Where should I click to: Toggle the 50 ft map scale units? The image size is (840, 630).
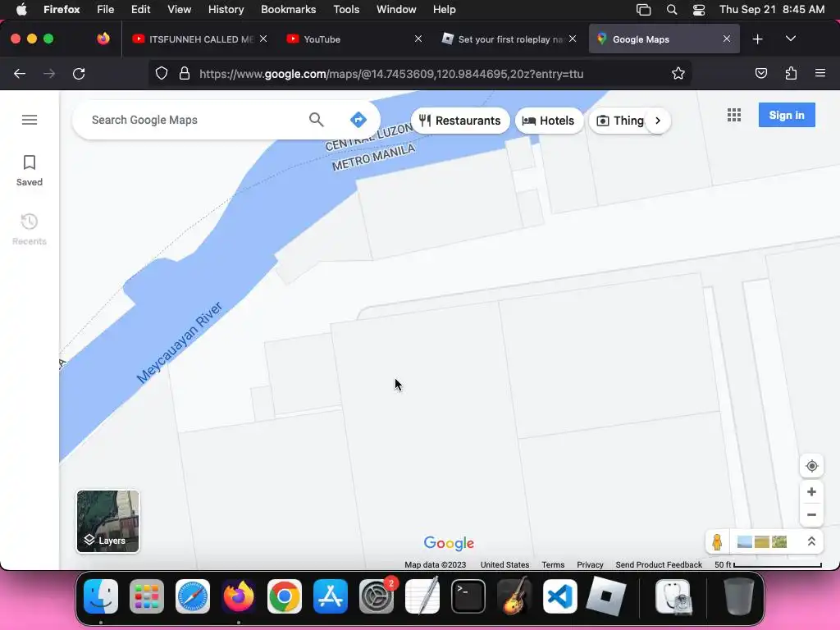coord(768,564)
